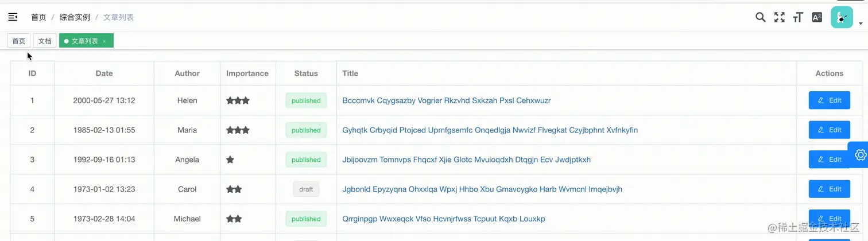Click 文章列表 in the breadcrumb

(x=118, y=17)
